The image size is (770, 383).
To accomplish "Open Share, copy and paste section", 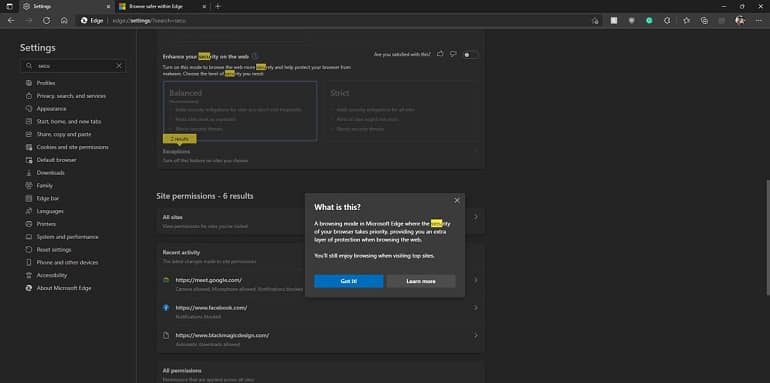I will [x=64, y=134].
